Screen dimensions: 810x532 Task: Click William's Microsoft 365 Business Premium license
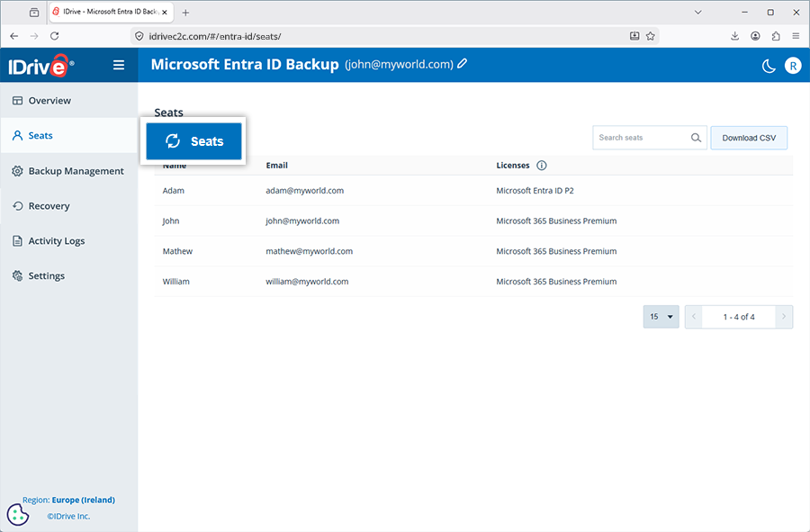[x=556, y=282]
